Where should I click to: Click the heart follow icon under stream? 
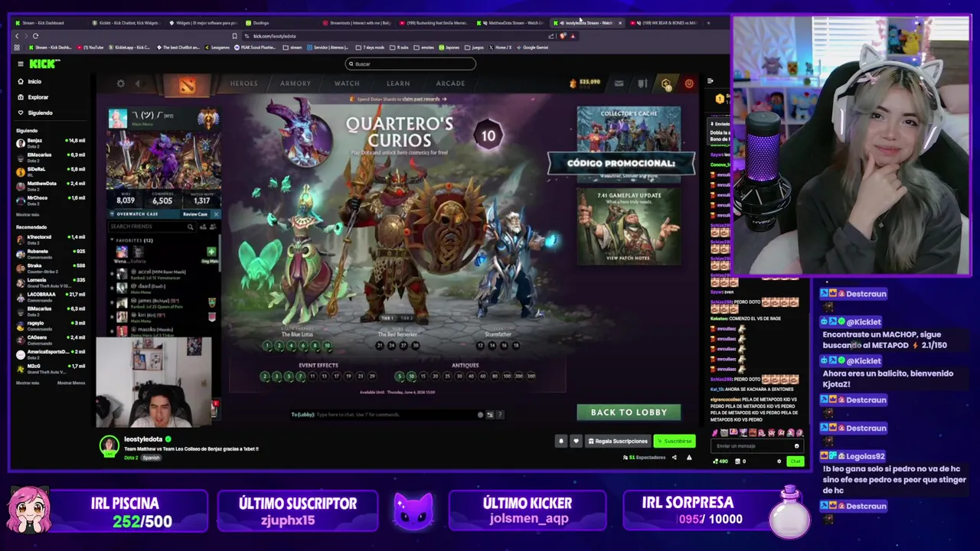pos(576,441)
